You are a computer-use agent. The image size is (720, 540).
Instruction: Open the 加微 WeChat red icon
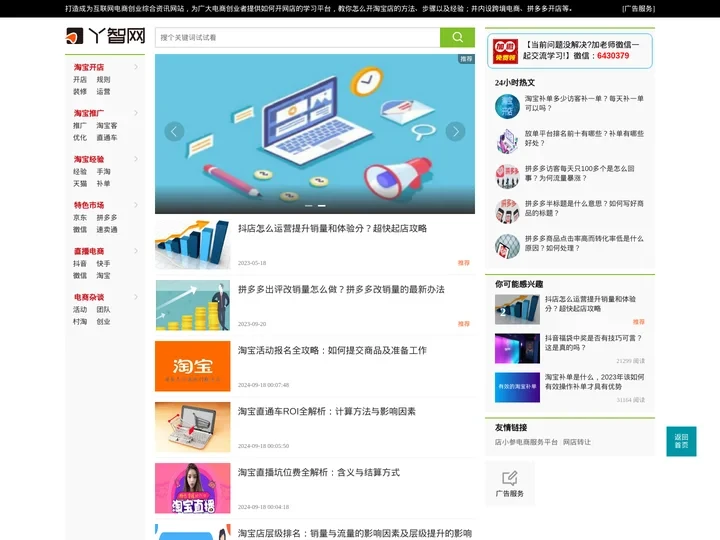(x=506, y=51)
